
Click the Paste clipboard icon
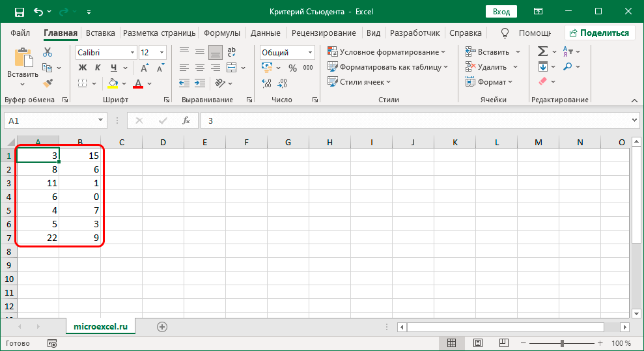pos(23,57)
